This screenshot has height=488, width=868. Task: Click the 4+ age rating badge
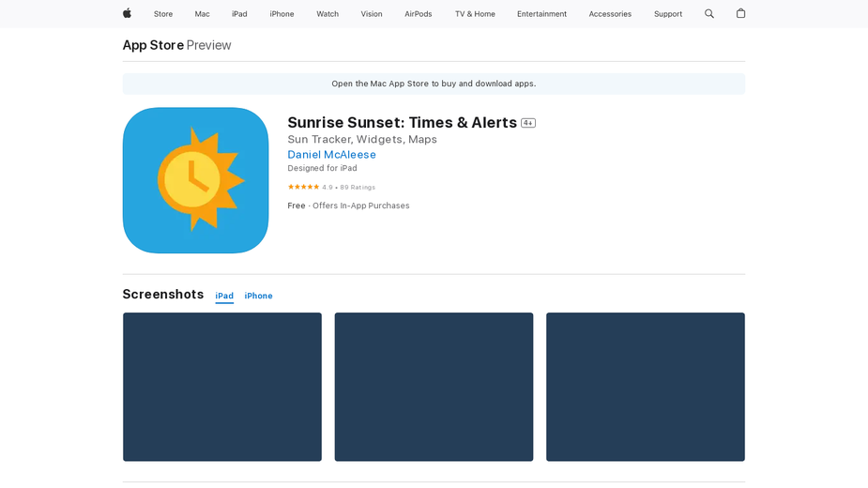[528, 123]
